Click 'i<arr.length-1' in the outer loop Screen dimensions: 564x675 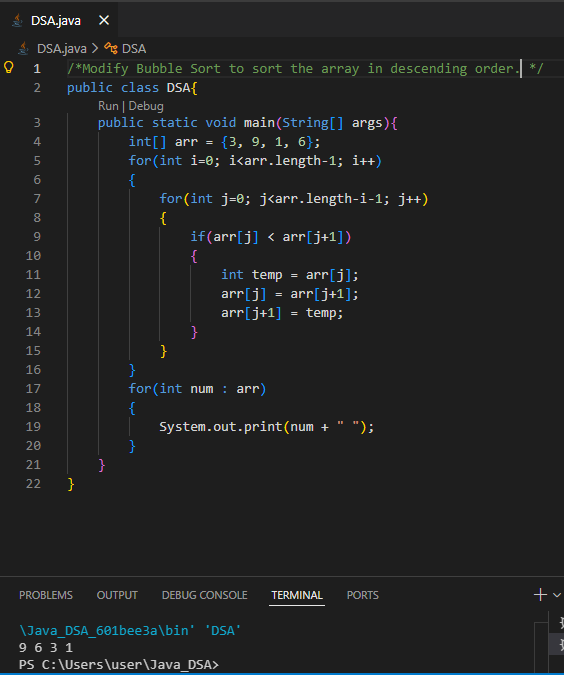282,161
